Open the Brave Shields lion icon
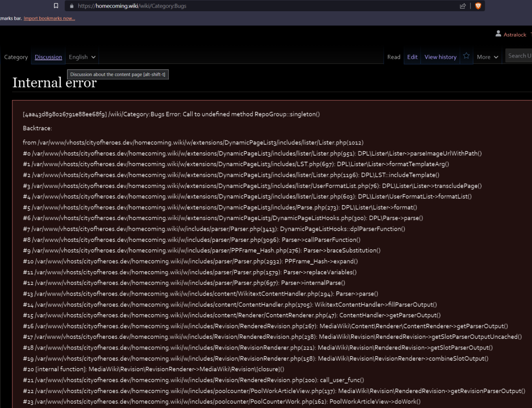The height and width of the screenshot is (408, 532). tap(478, 6)
